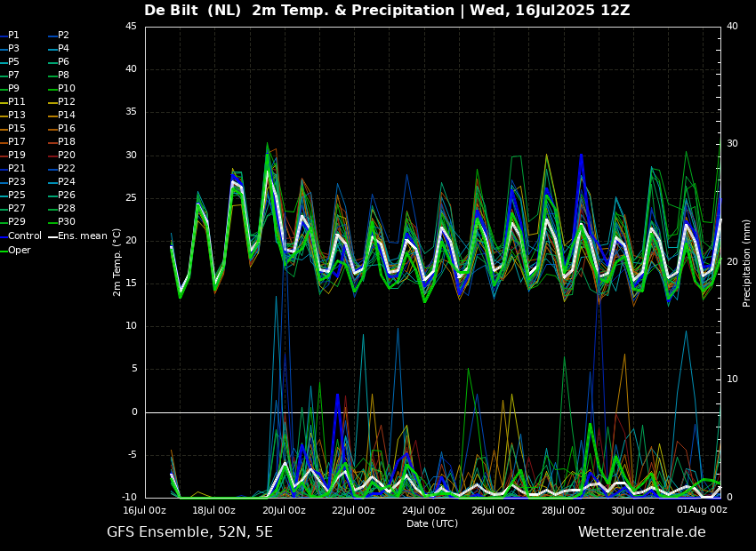Viewport: 756px width, 551px height.
Task: Pick P23 from the legend
Action: click(x=12, y=181)
